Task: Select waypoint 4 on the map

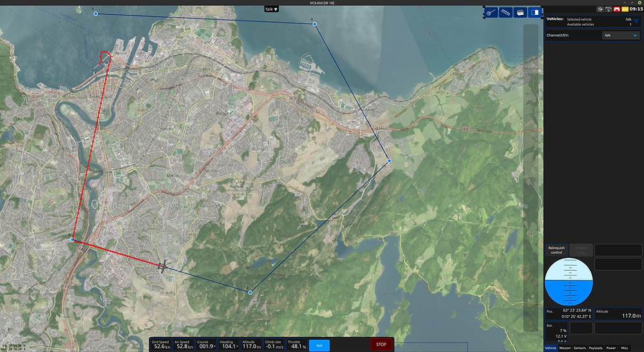Action: click(315, 24)
